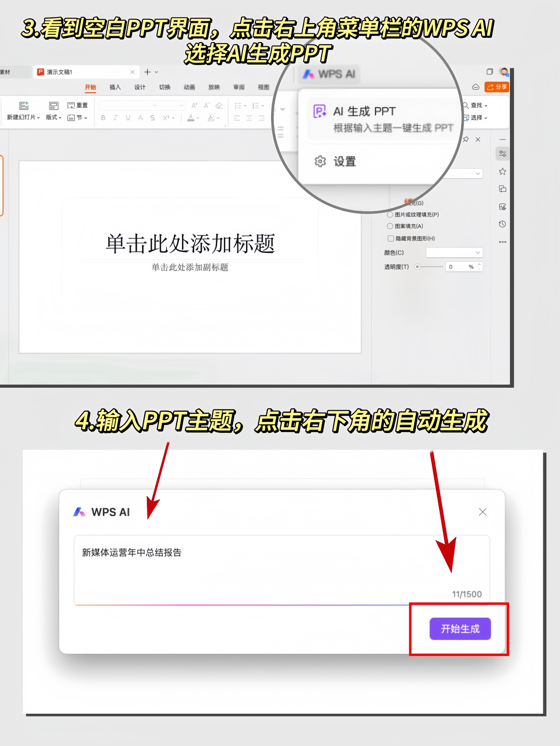Click the Reset (重置) slide button
This screenshot has height=746, width=560.
click(x=78, y=105)
